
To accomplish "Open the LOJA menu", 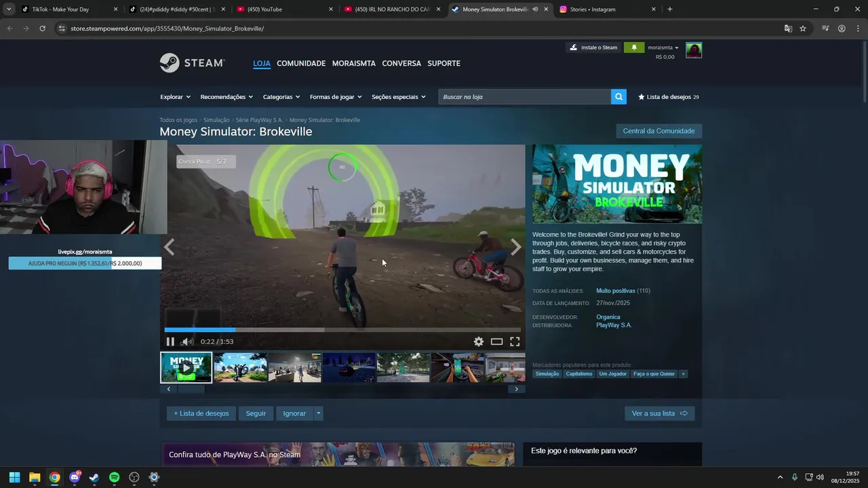I will pos(262,63).
